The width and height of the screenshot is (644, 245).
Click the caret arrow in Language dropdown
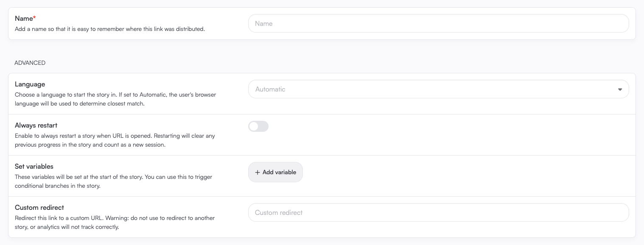620,89
